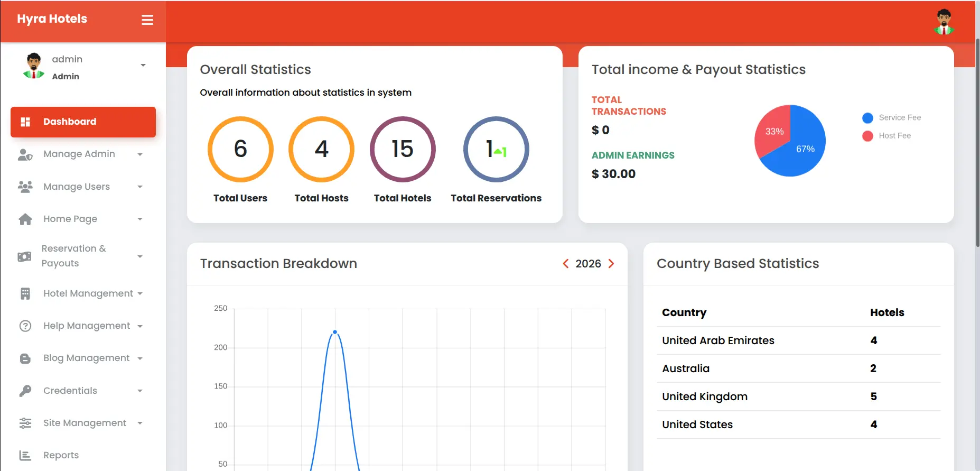The image size is (980, 471).
Task: Open the Credentials menu
Action: pyautogui.click(x=83, y=391)
